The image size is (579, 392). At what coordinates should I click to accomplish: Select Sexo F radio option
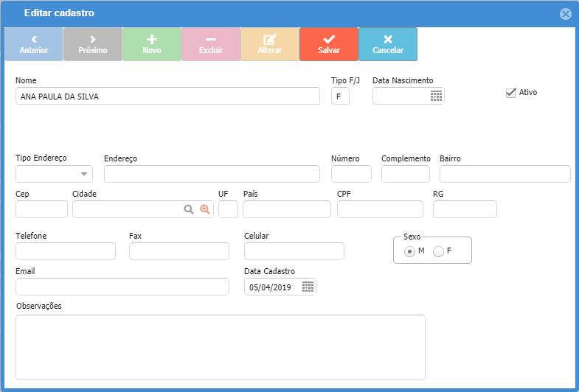click(x=438, y=251)
